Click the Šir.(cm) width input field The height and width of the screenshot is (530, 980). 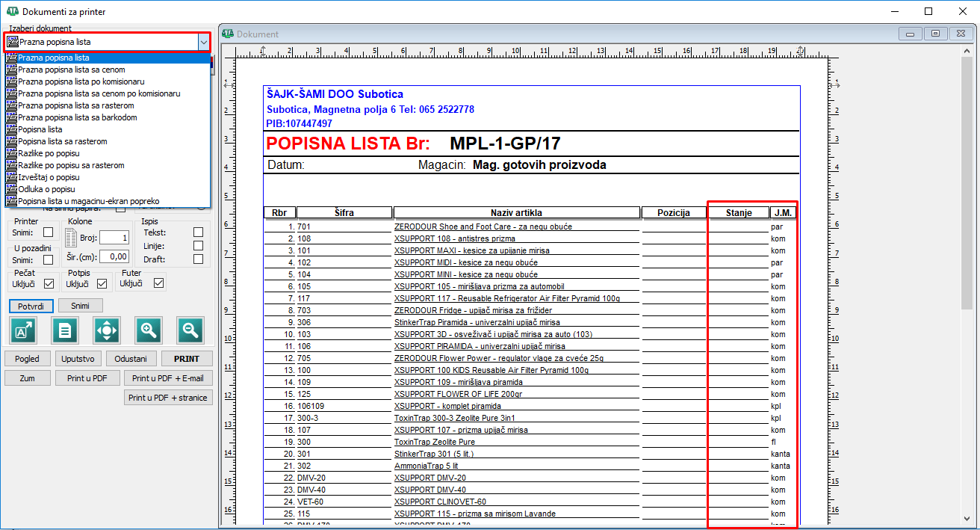tap(114, 256)
